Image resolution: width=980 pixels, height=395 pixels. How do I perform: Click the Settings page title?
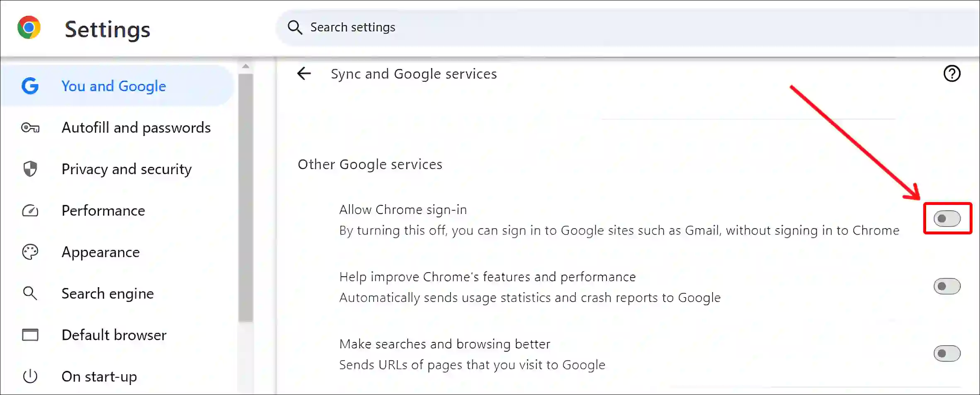click(x=107, y=29)
